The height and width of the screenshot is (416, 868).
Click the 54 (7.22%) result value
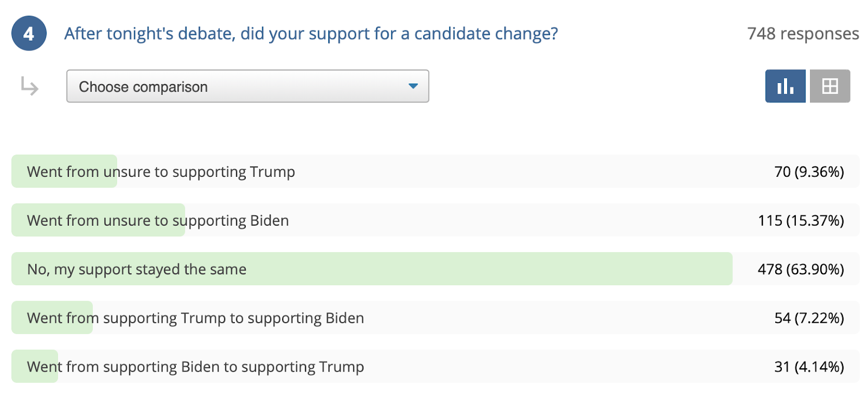point(809,318)
